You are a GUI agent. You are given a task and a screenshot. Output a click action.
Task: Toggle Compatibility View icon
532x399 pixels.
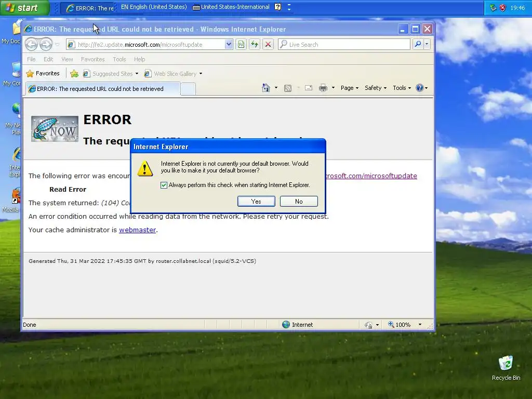coord(241,45)
